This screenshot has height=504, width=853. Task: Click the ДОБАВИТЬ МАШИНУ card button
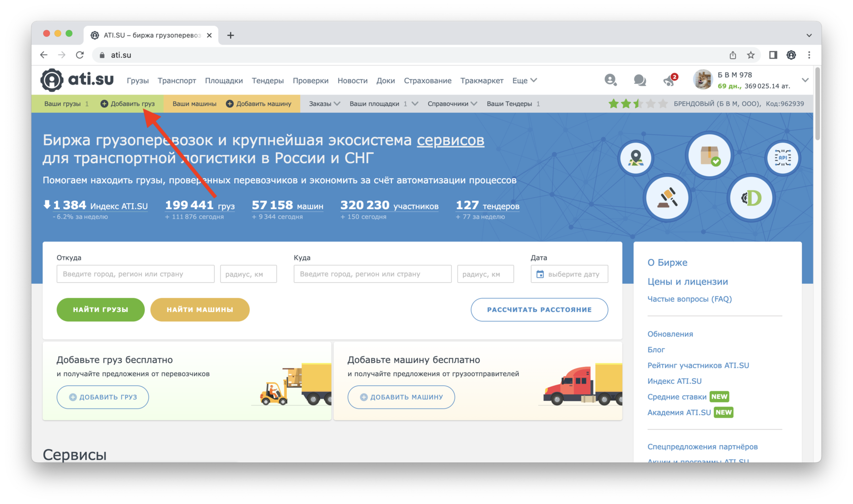[401, 397]
